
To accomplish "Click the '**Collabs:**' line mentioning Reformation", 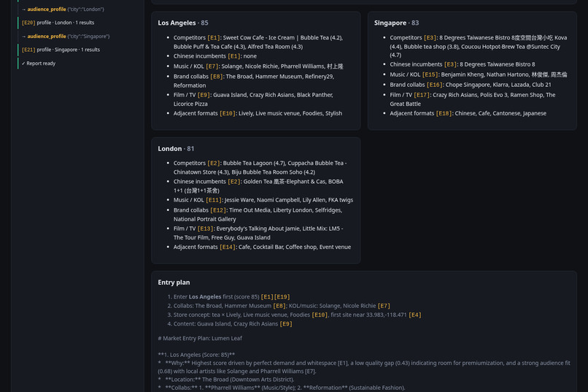I will (282, 388).
